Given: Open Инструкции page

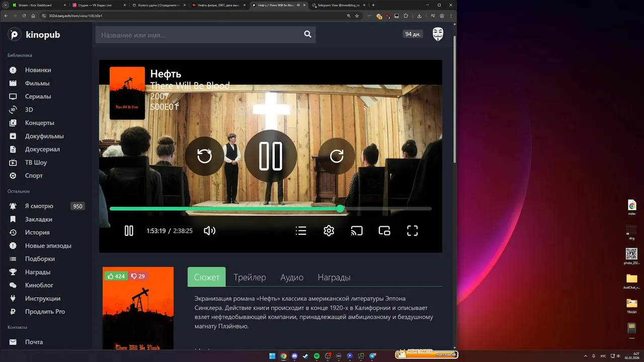Looking at the screenshot, I should [43, 299].
